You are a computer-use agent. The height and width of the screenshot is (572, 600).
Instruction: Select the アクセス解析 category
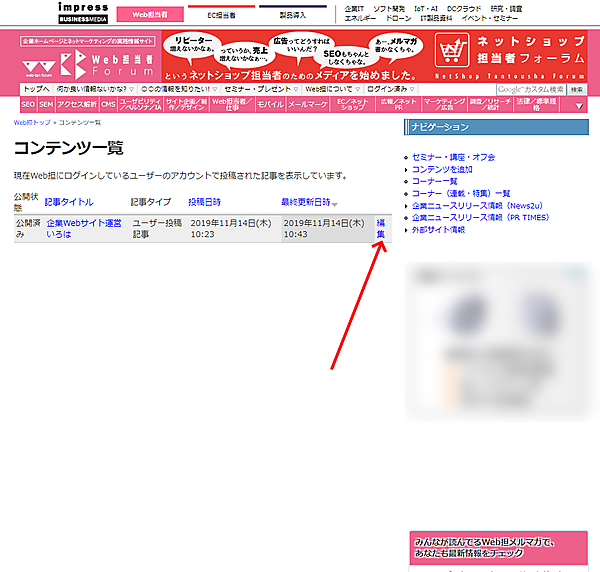77,104
